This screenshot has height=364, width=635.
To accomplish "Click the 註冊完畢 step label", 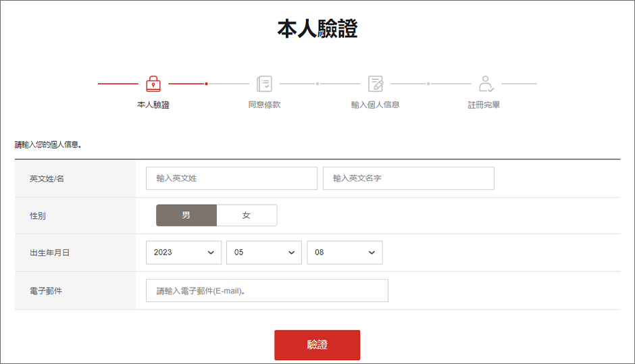I will pos(484,105).
